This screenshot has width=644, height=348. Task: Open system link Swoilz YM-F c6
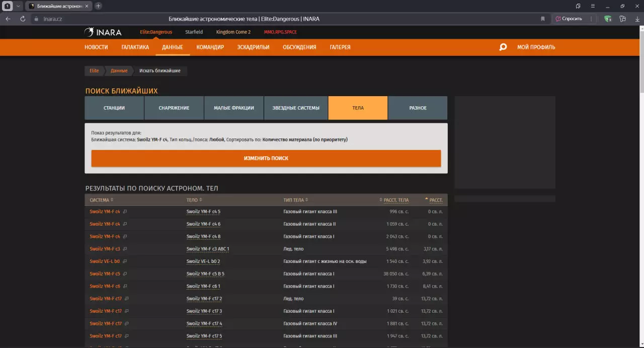105,286
